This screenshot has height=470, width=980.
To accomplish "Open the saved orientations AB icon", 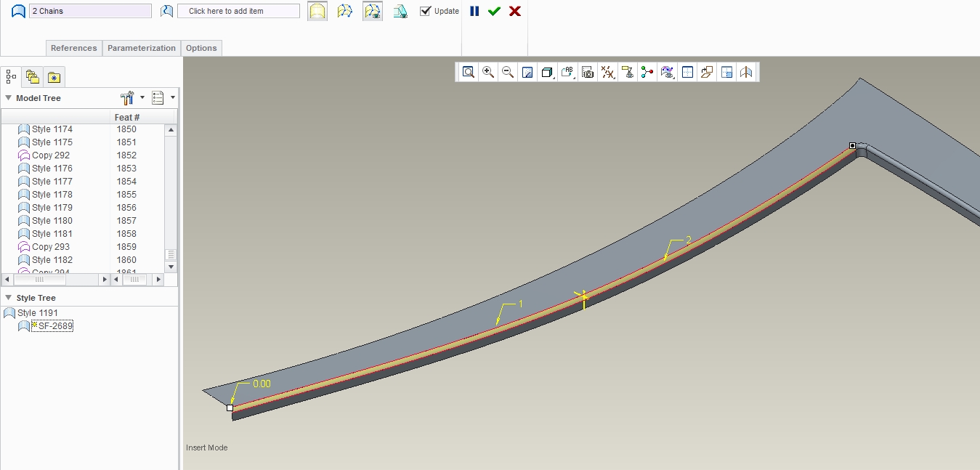I will (x=568, y=72).
